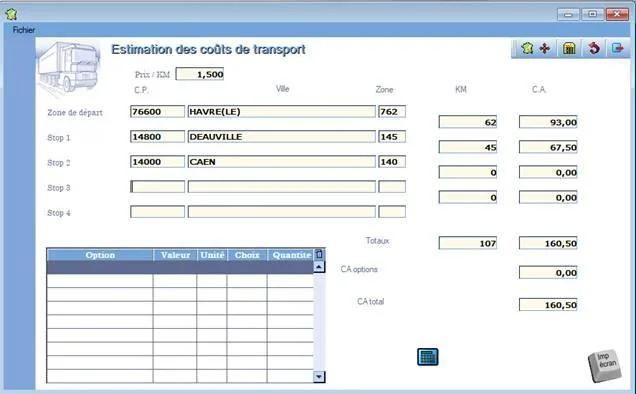Image resolution: width=636 pixels, height=394 pixels.
Task: Open the Fichier menu
Action: (24, 30)
